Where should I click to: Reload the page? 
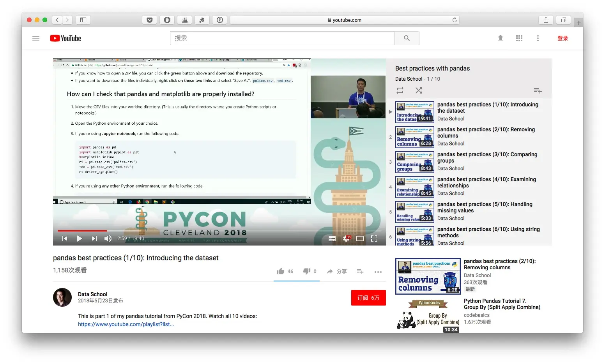(x=455, y=20)
